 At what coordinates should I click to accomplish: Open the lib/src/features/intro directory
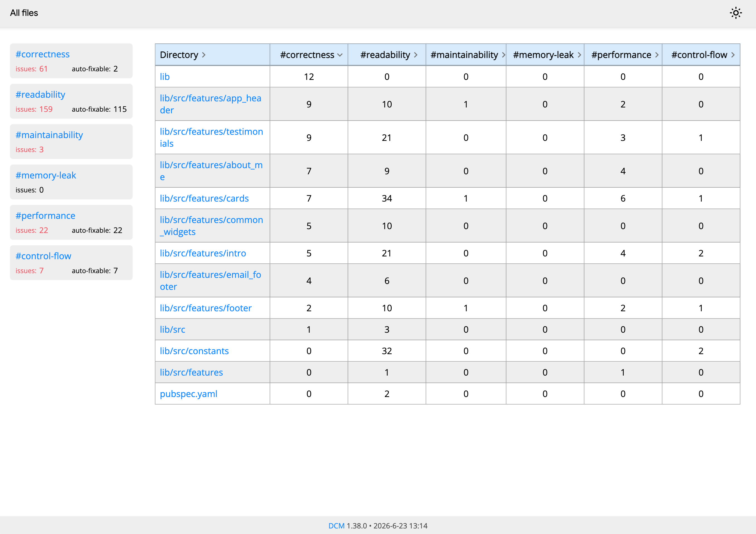[x=203, y=253]
